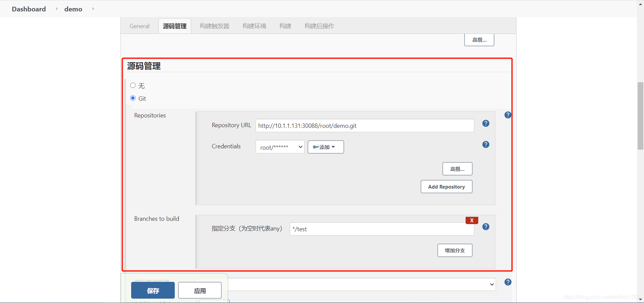Open help for Repository URL field
This screenshot has height=303, width=644.
pyautogui.click(x=486, y=123)
